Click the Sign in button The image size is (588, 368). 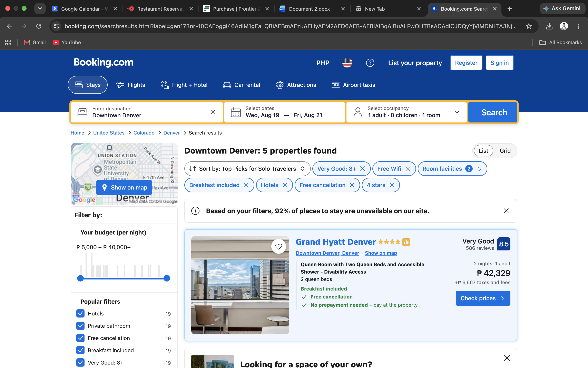[x=500, y=63]
